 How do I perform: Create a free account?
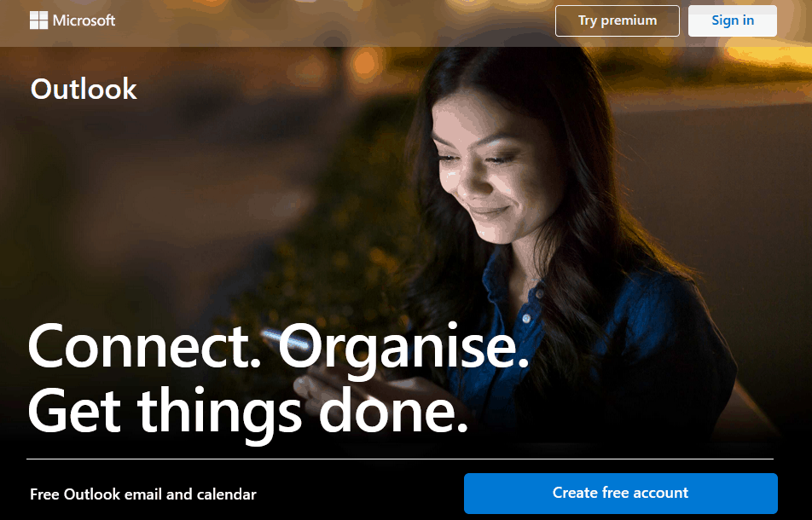point(620,493)
